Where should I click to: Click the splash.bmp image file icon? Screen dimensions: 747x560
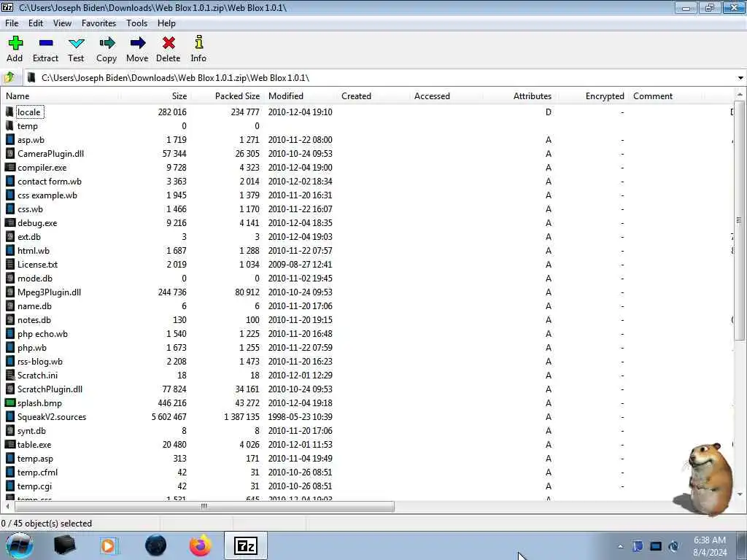pyautogui.click(x=9, y=402)
